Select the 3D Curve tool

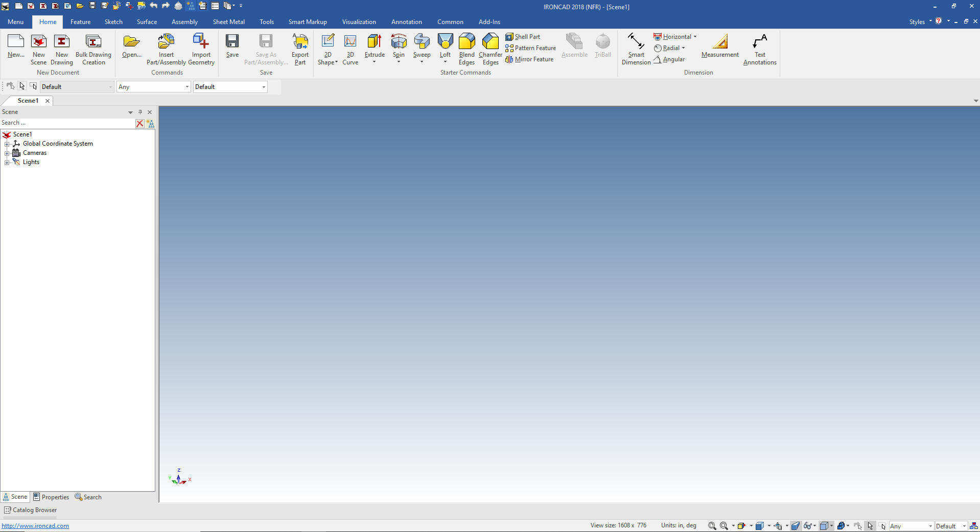point(350,49)
